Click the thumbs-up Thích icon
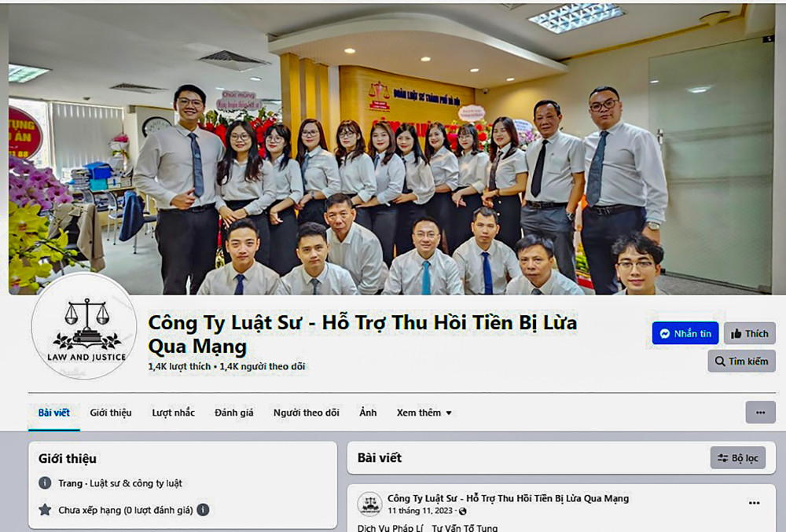Viewport: 786px width, 532px height. [736, 334]
